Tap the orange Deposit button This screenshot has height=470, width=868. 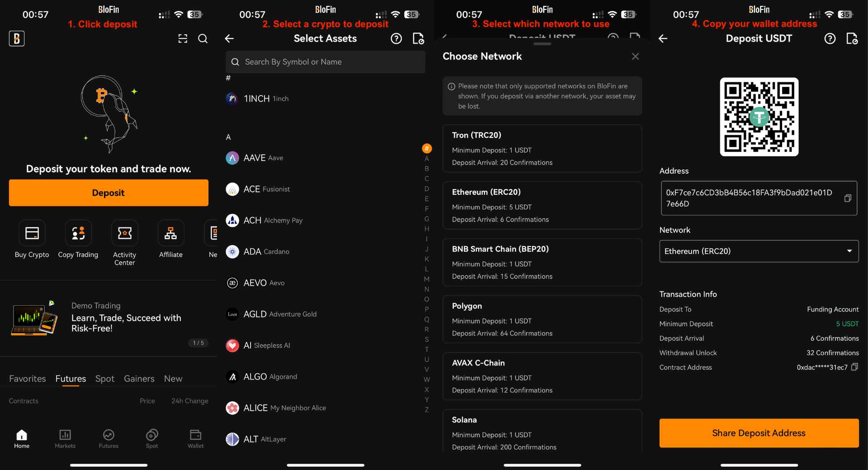[x=108, y=193]
